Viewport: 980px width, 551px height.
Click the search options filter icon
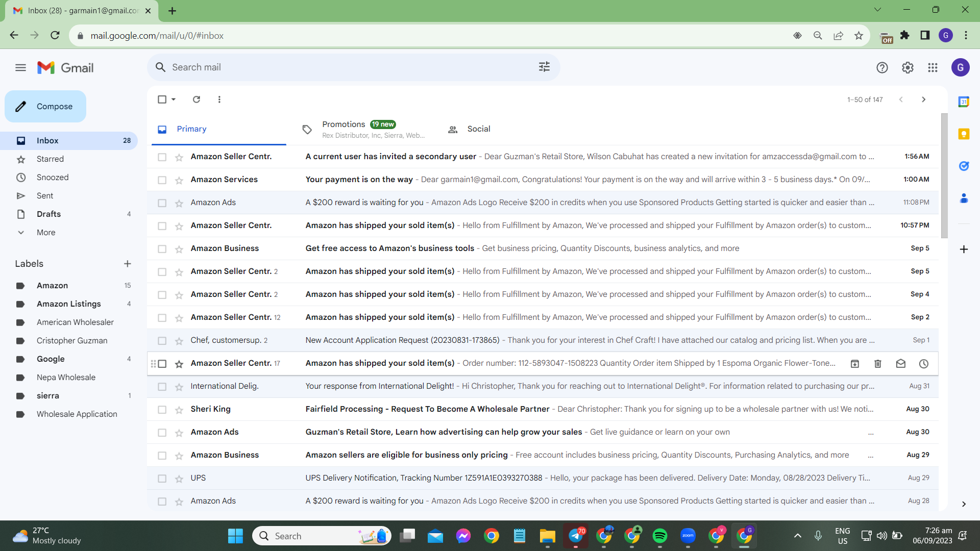[544, 67]
